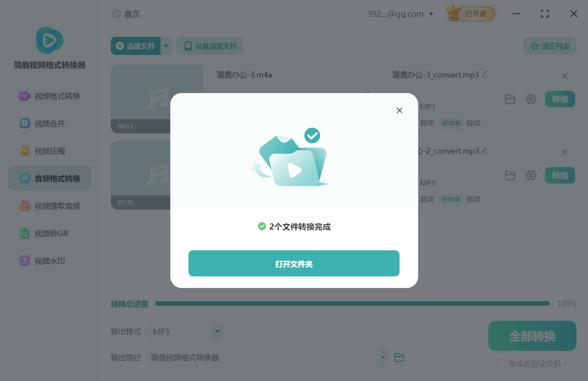Click the 视频提取音频 icon in sidebar
Screen dimensions: 588x381
pos(24,206)
